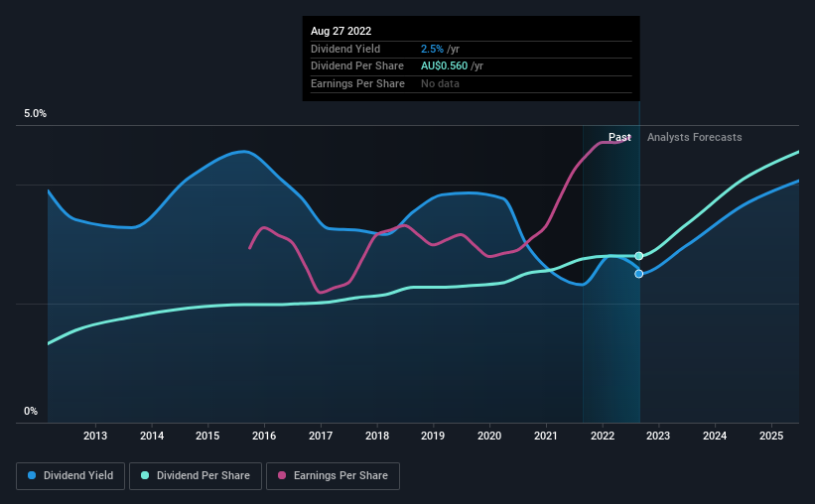The height and width of the screenshot is (504, 815).
Task: Select the teal dividend per share data marker
Action: pos(639,256)
